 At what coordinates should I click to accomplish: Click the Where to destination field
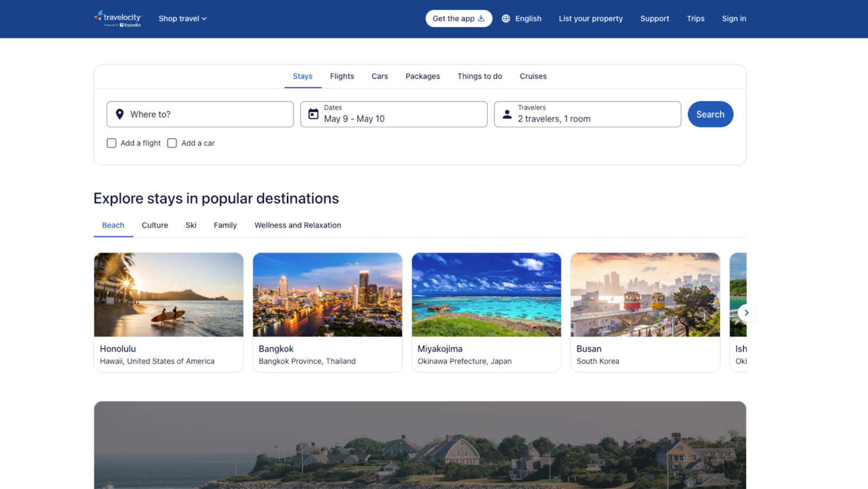click(x=200, y=115)
